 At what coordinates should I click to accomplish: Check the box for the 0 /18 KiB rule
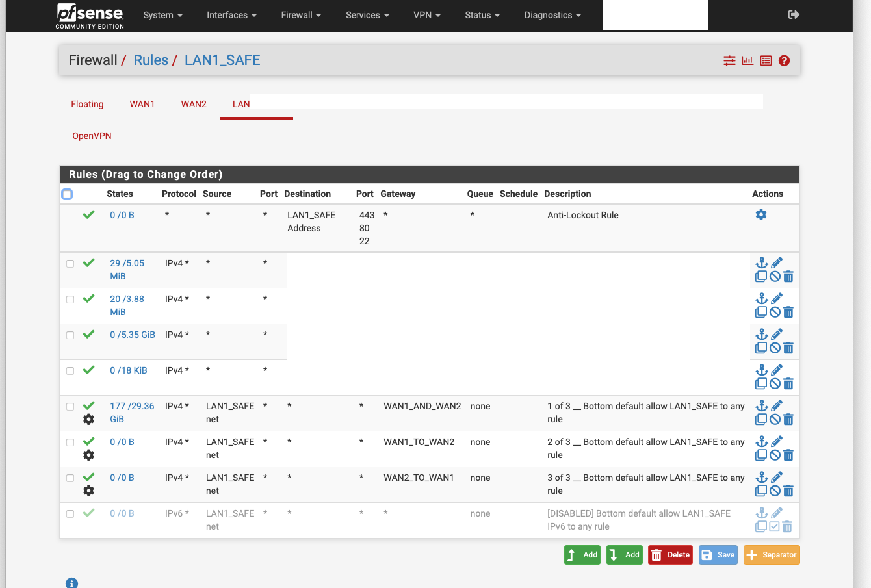tap(70, 370)
